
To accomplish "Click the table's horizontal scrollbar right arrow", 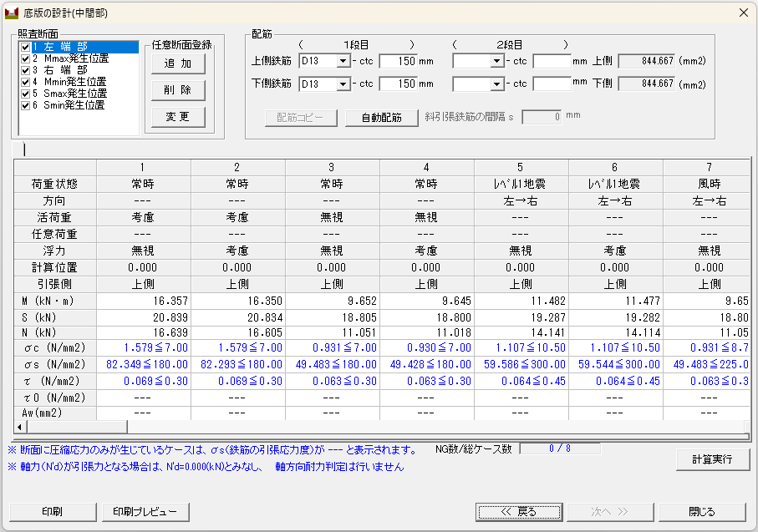I will (x=743, y=426).
